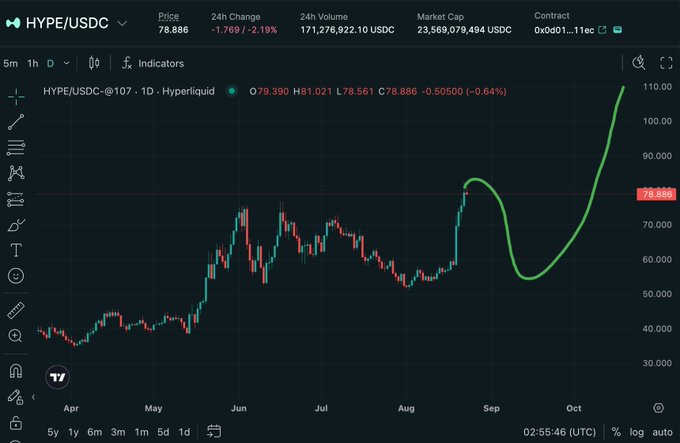Viewport: 680px width, 443px height.
Task: Switch to the 1h timeframe
Action: pyautogui.click(x=33, y=64)
